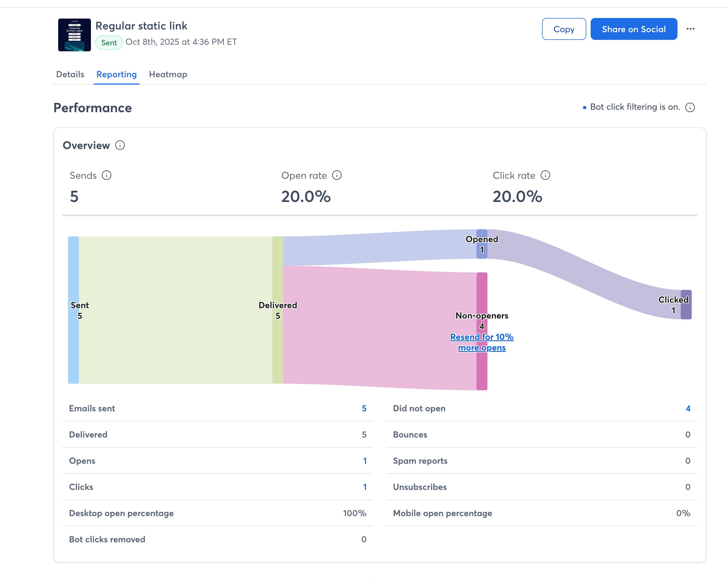Click the Click rate info icon

pos(545,175)
